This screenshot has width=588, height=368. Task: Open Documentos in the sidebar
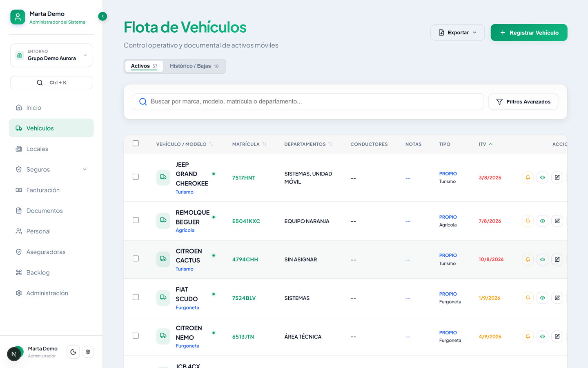pos(51,211)
